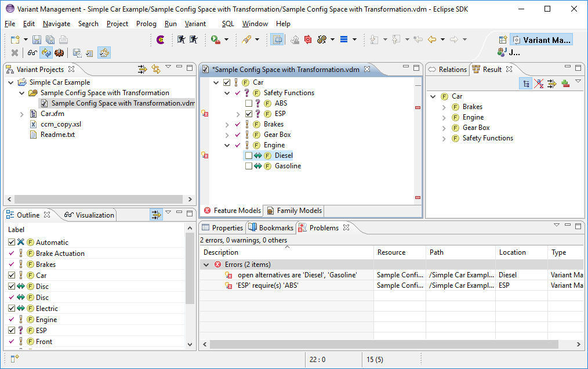The height and width of the screenshot is (369, 588).
Task: Toggle the Automatic checkbox in Outline
Action: tap(12, 242)
